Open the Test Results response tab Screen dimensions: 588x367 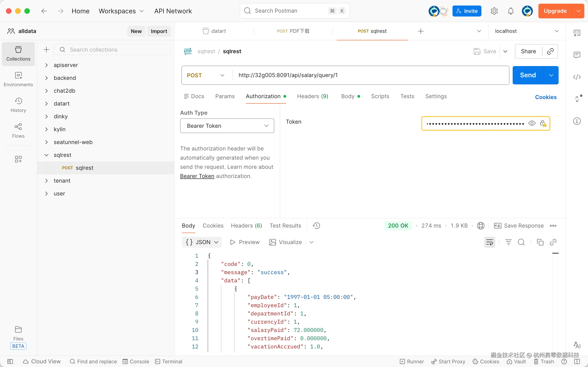coord(285,226)
